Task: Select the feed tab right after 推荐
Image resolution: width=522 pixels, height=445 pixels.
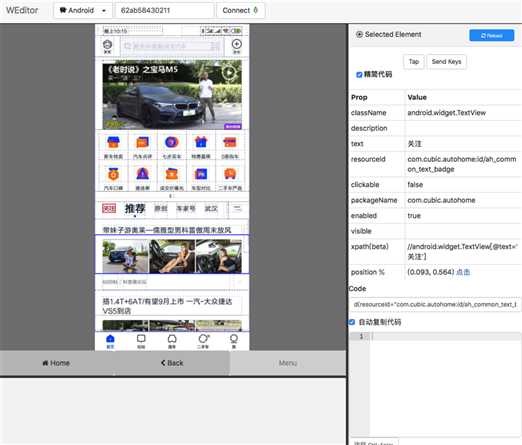Action: 161,209
